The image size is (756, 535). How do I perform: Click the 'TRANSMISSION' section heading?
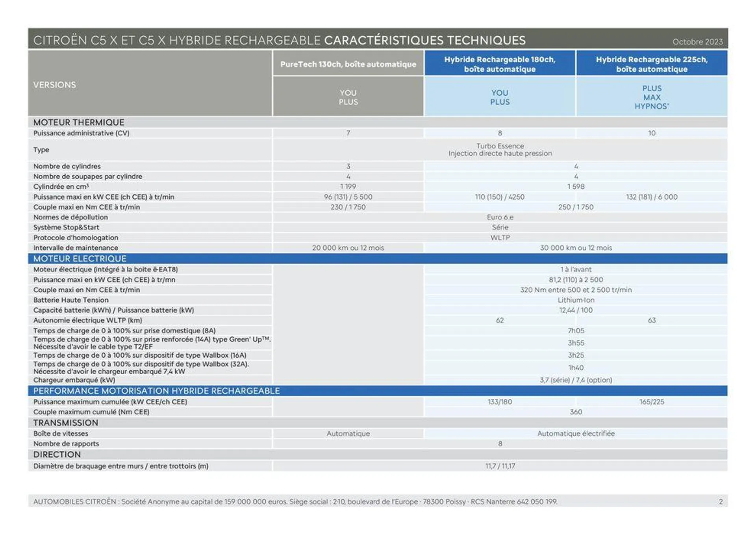pos(66,423)
